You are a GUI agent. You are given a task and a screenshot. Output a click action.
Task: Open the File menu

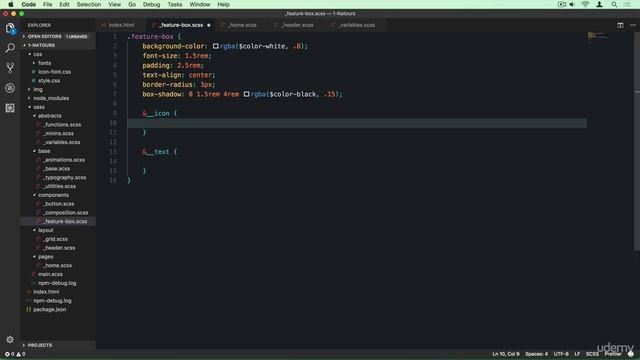tap(48, 4)
